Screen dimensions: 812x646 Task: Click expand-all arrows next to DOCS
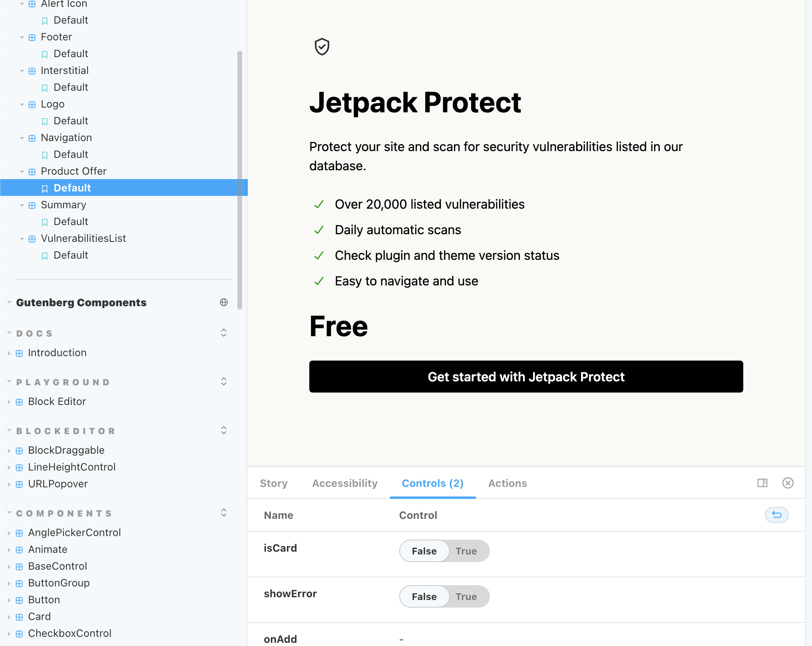(224, 333)
